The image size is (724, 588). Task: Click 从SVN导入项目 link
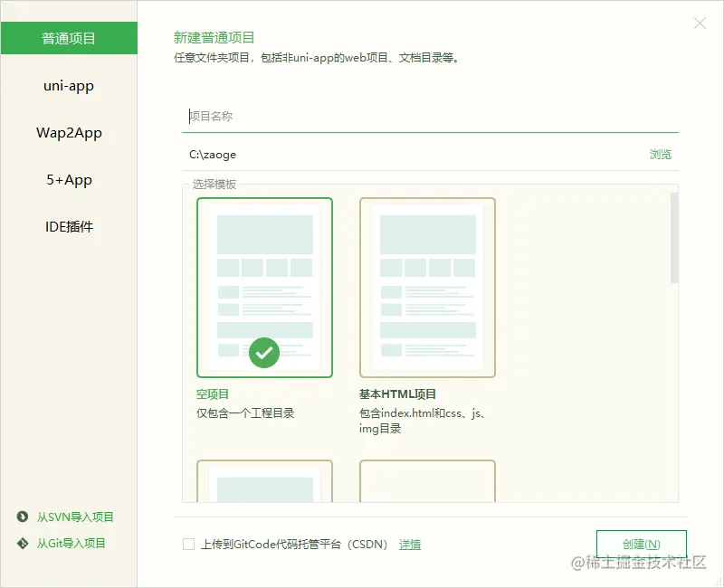point(75,517)
